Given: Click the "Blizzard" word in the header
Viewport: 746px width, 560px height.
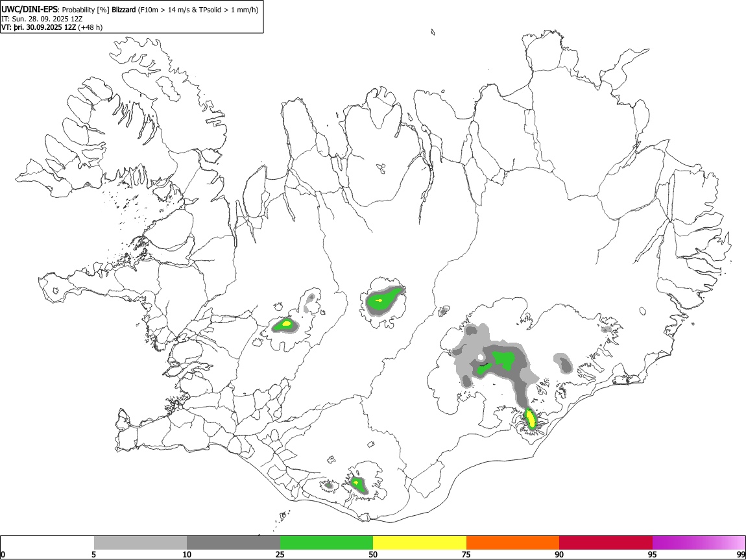Looking at the screenshot, I should 124,10.
